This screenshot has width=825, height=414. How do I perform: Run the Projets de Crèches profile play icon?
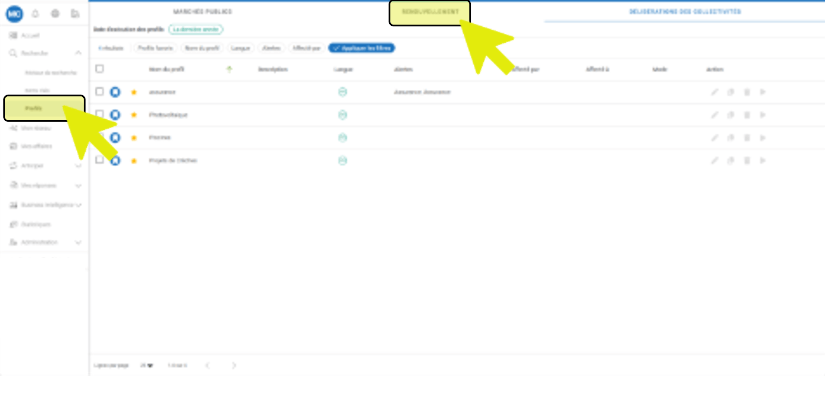pyautogui.click(x=763, y=160)
